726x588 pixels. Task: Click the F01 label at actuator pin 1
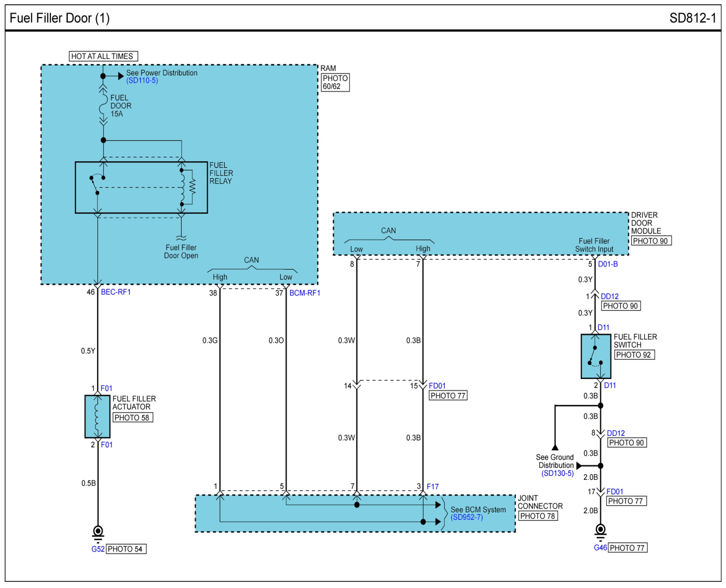[106, 389]
